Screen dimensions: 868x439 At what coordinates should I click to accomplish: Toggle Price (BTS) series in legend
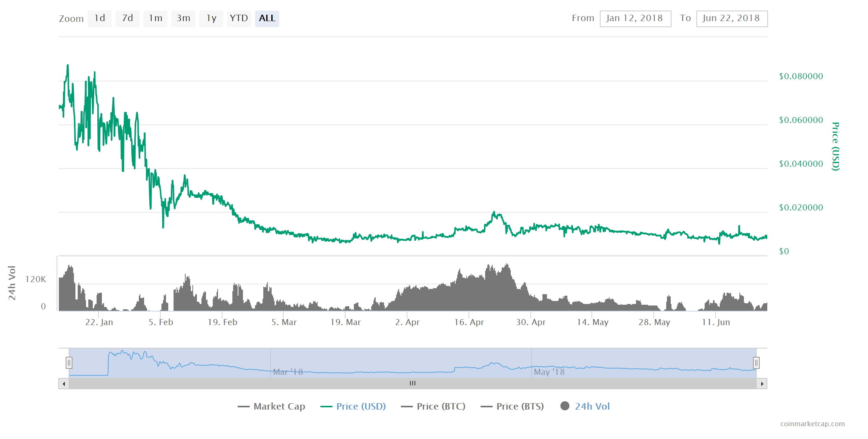pyautogui.click(x=512, y=406)
